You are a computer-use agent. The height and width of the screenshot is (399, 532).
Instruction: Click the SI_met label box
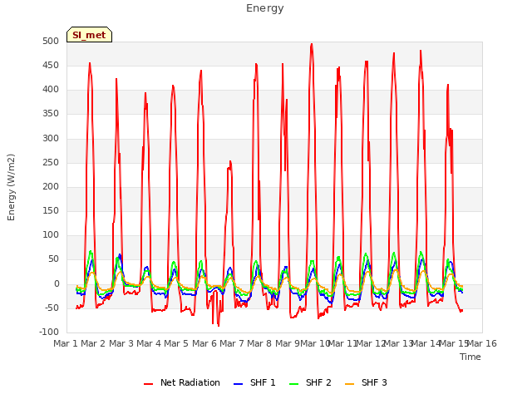tap(89, 35)
